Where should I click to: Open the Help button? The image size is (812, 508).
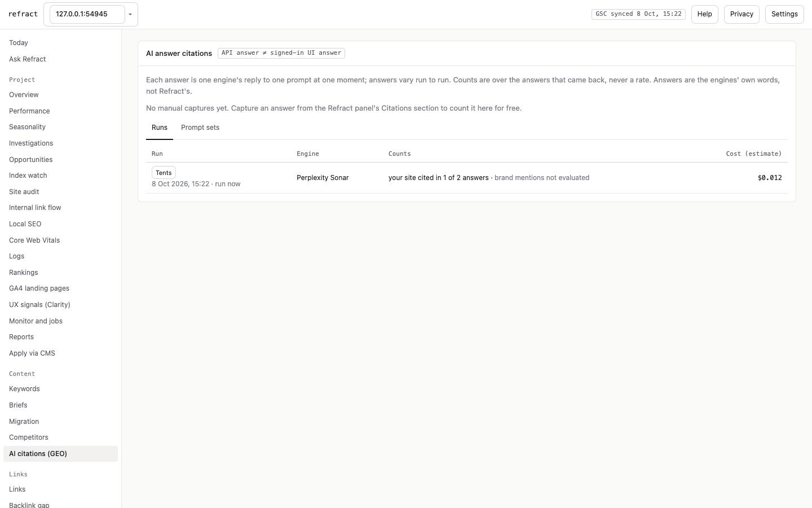coord(704,14)
